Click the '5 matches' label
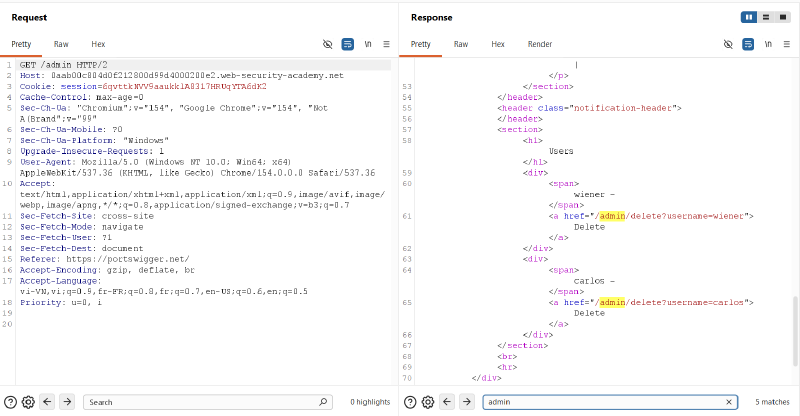Viewport: 800px width, 416px height. (772, 402)
